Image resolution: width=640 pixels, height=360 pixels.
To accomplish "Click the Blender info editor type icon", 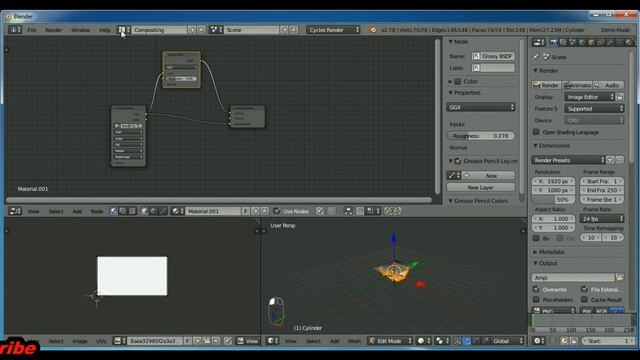I will 15,30.
